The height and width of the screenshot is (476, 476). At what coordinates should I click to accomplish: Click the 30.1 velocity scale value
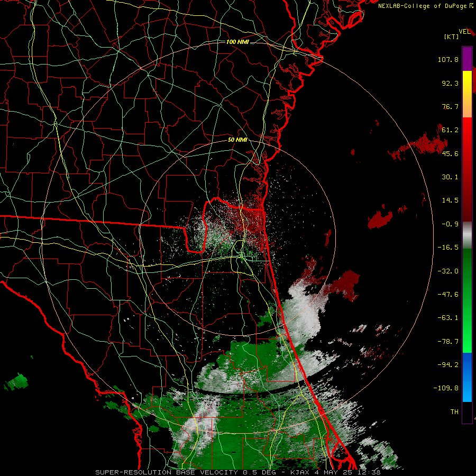coord(450,177)
